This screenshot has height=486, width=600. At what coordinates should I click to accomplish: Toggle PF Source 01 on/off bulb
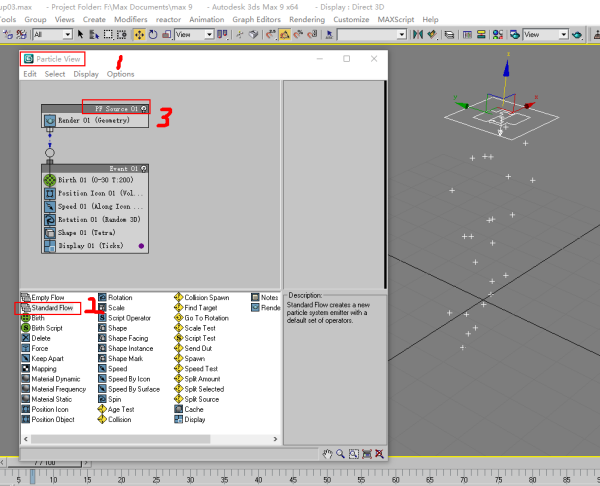(144, 109)
